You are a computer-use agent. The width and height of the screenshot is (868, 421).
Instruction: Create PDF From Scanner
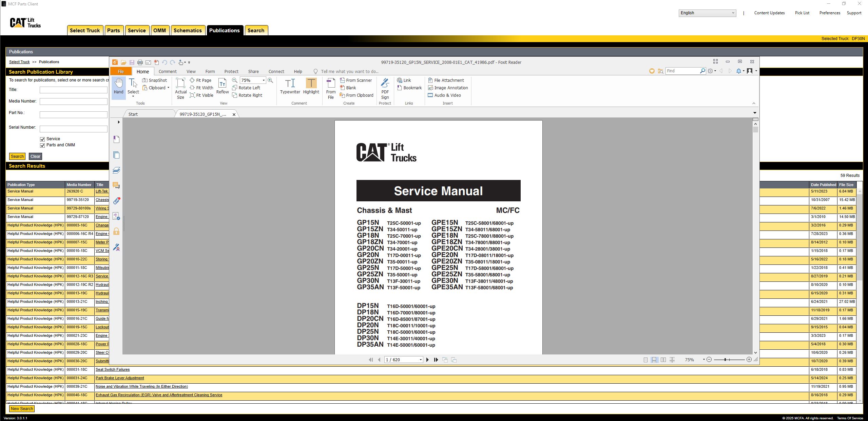pos(356,80)
